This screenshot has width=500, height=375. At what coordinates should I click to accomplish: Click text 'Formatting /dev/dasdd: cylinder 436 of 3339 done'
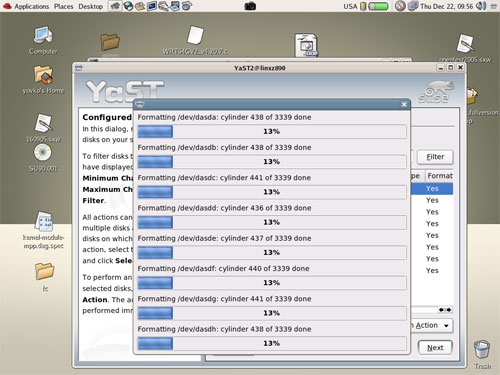pyautogui.click(x=224, y=208)
